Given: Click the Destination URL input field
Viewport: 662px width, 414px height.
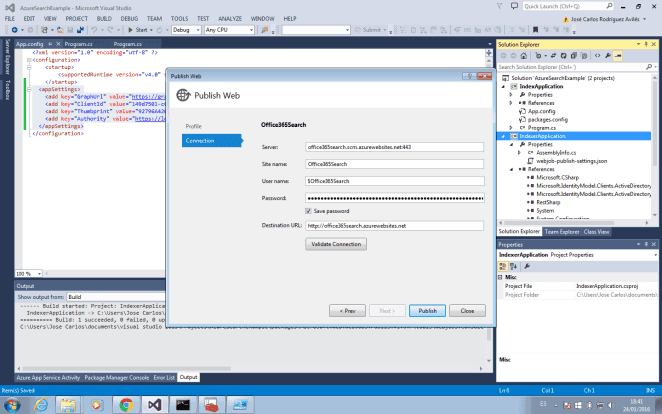Looking at the screenshot, I should pos(394,226).
